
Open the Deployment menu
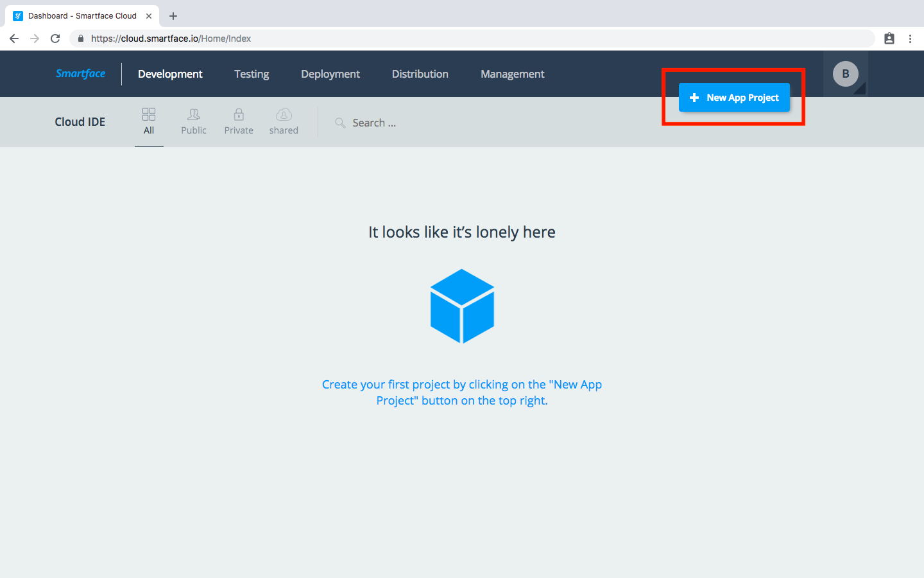[330, 74]
